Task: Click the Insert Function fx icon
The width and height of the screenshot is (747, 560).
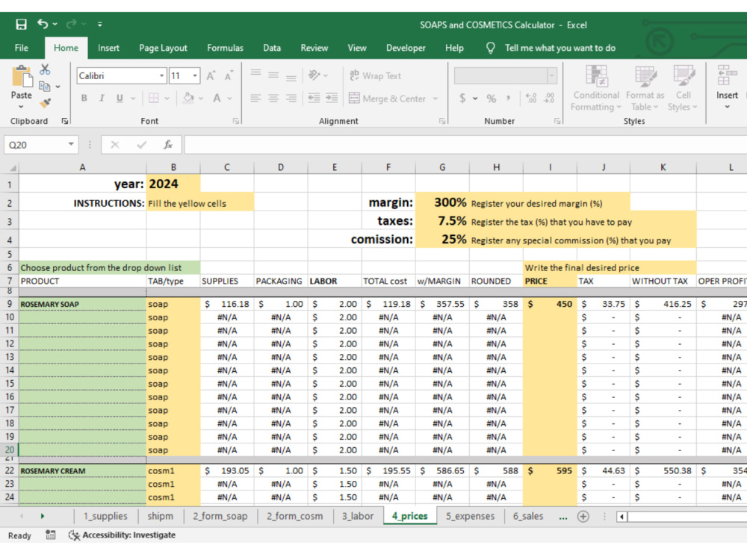Action: (167, 145)
